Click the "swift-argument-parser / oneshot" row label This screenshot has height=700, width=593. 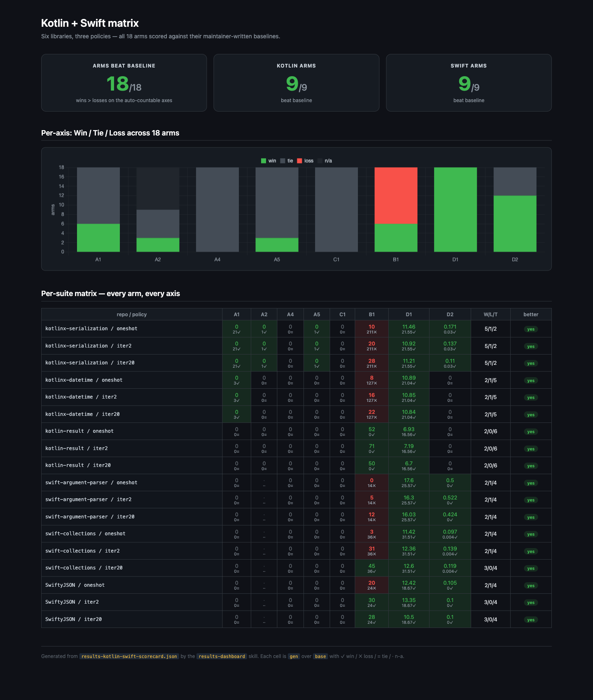91,483
